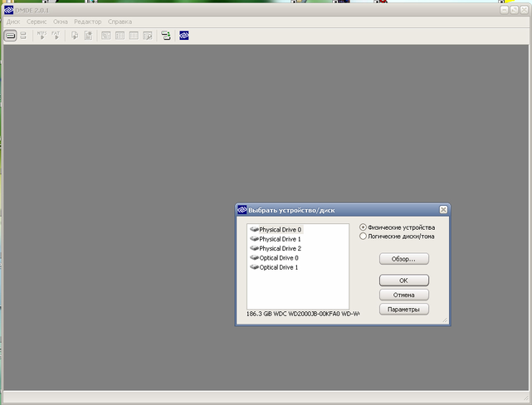Open the Окна menu

(x=61, y=22)
